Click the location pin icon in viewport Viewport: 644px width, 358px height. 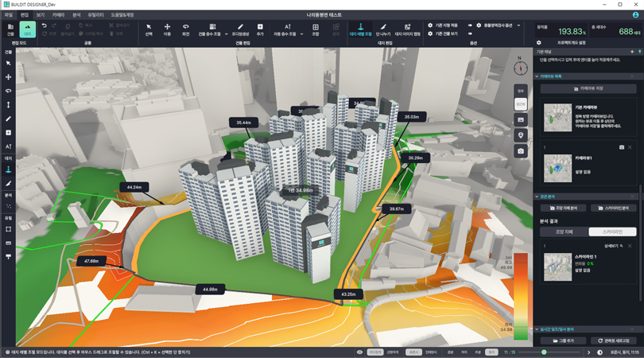(x=521, y=135)
